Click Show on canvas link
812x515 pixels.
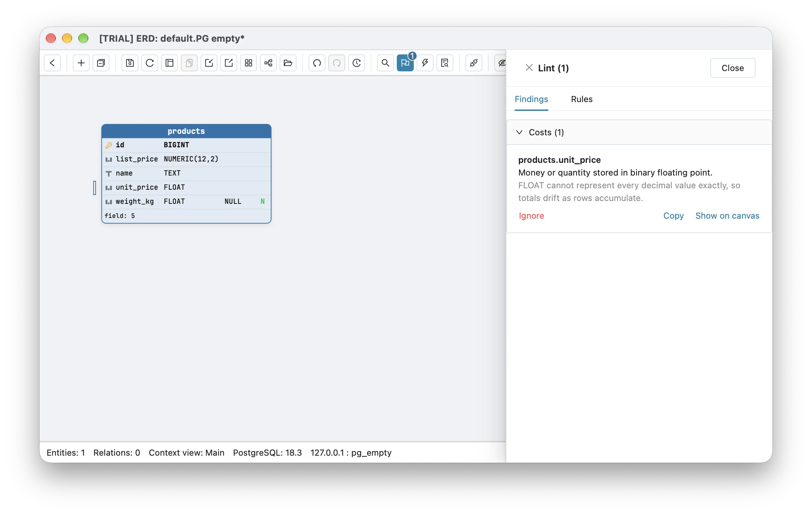tap(727, 216)
